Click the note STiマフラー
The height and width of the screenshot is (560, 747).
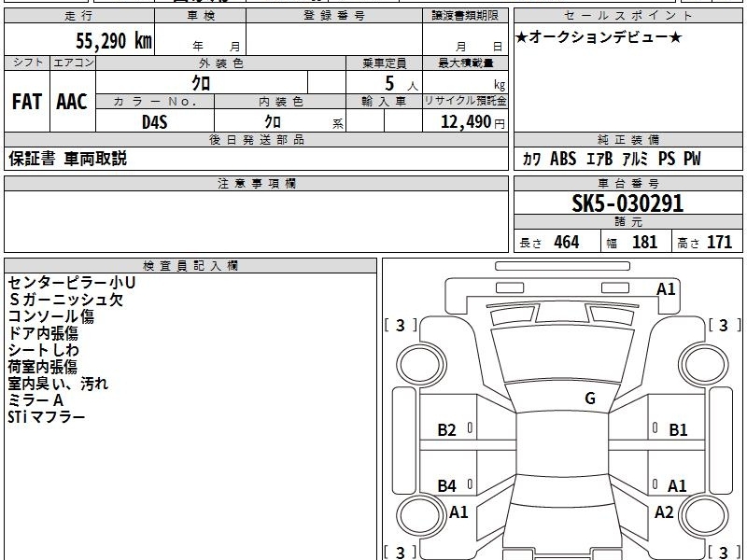coord(46,417)
